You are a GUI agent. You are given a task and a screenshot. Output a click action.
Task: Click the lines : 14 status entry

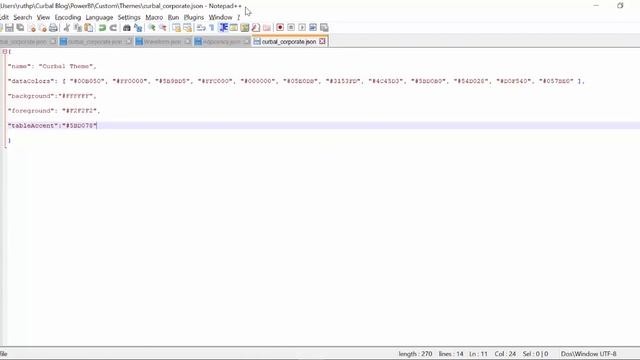(451, 354)
